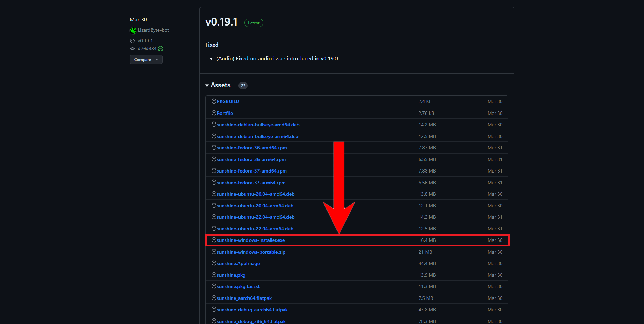Download sunshine.pkg
This screenshot has height=324, width=644.
click(231, 275)
